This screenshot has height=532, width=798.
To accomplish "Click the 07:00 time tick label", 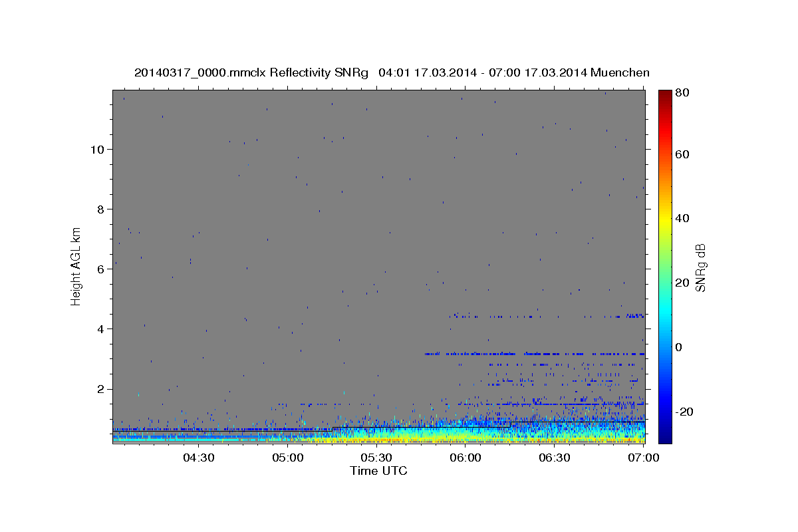I will [644, 458].
